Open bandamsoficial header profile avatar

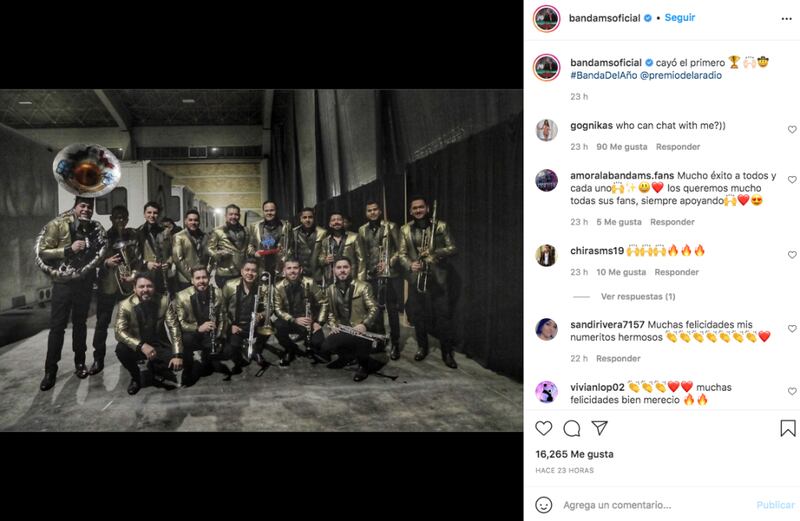[x=546, y=19]
